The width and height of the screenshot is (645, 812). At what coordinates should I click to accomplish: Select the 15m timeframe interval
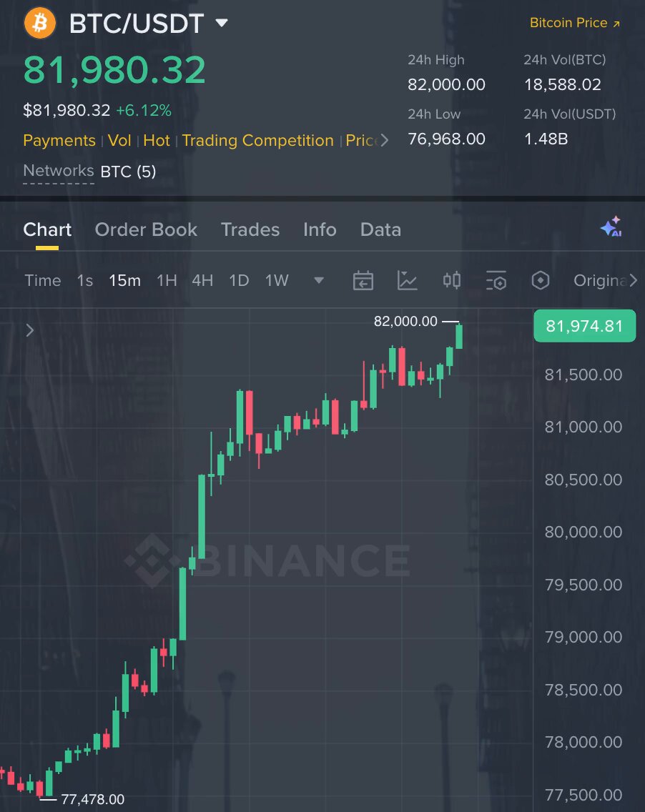[x=124, y=280]
